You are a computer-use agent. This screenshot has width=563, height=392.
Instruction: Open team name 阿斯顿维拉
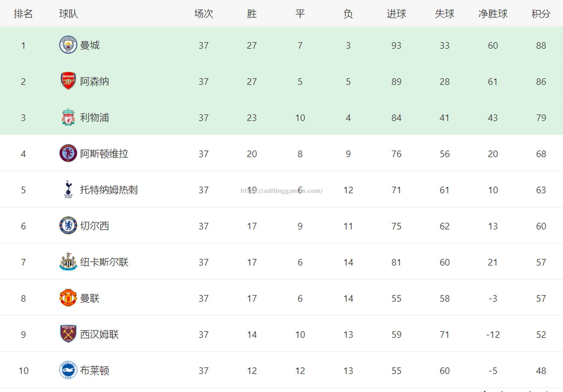pos(104,154)
